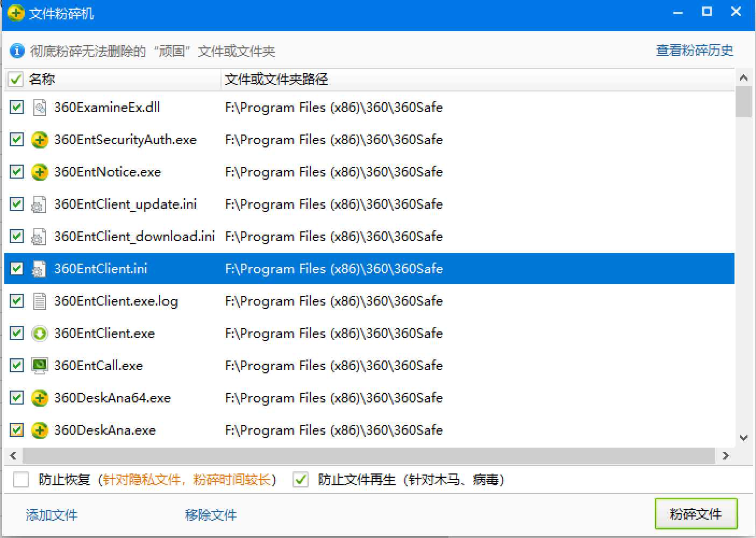Screen dimensions: 756x538
Task: Uncheck the 360EntNotice.exe checkbox
Action: tap(17, 172)
